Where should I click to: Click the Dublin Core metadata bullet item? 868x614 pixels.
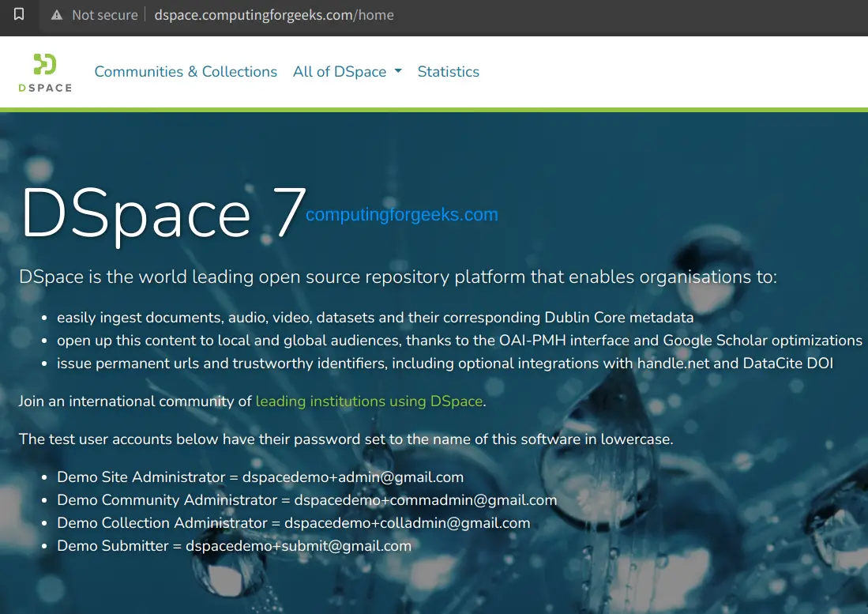point(374,317)
